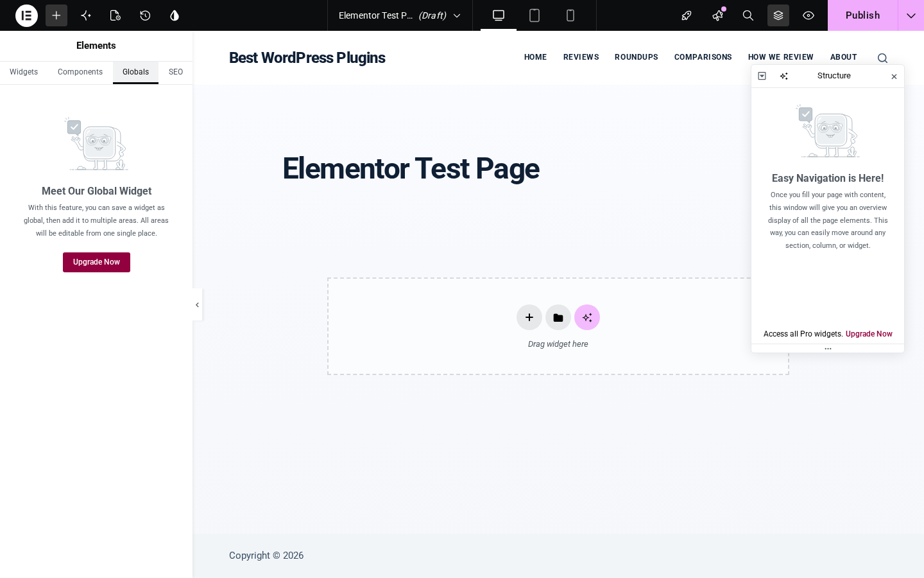Viewport: 924px width, 578px height.
Task: Open the HOME menu link
Action: (535, 57)
